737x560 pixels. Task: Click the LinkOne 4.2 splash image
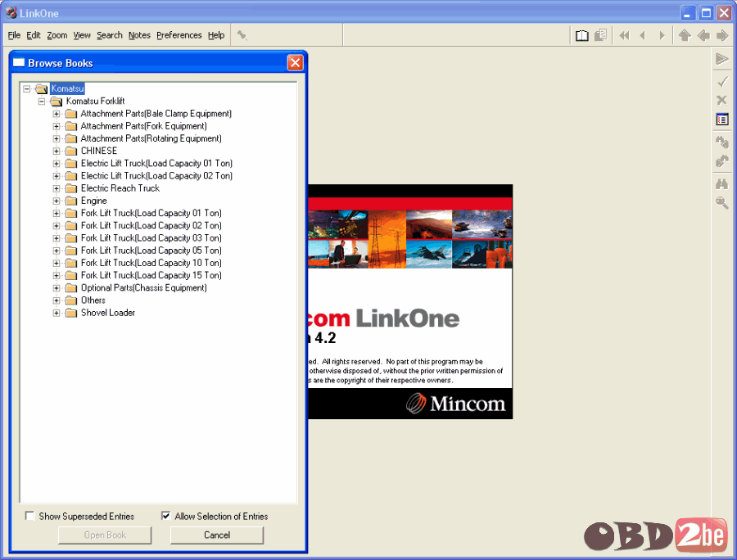[410, 301]
